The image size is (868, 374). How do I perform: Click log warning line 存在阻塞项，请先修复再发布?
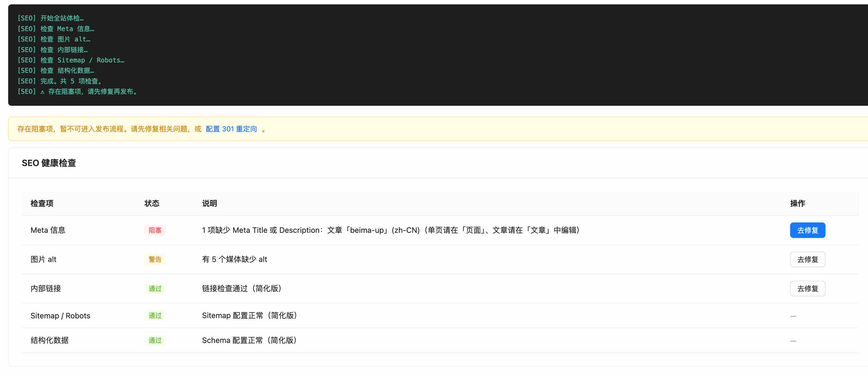[x=78, y=91]
